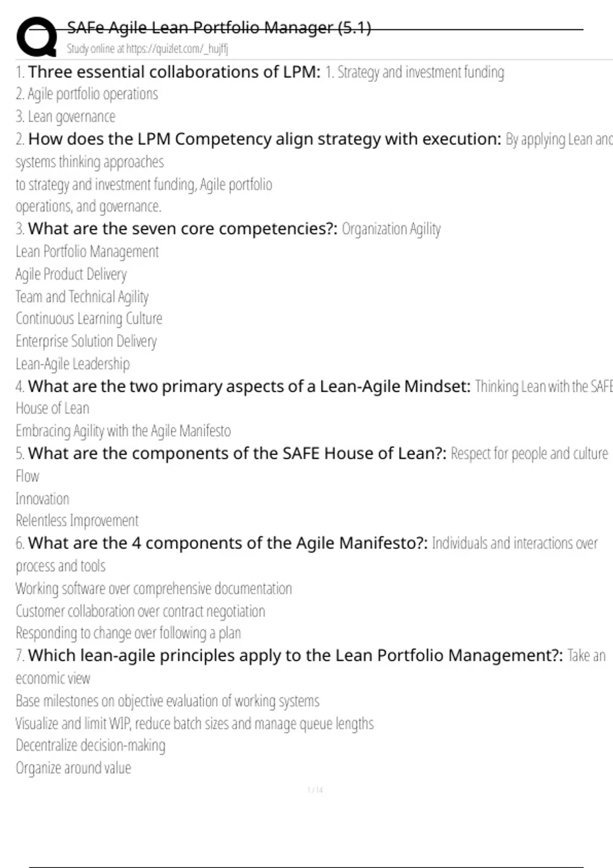Select the 'Relentless Improvement' answer text
The height and width of the screenshot is (868, 613).
77,521
